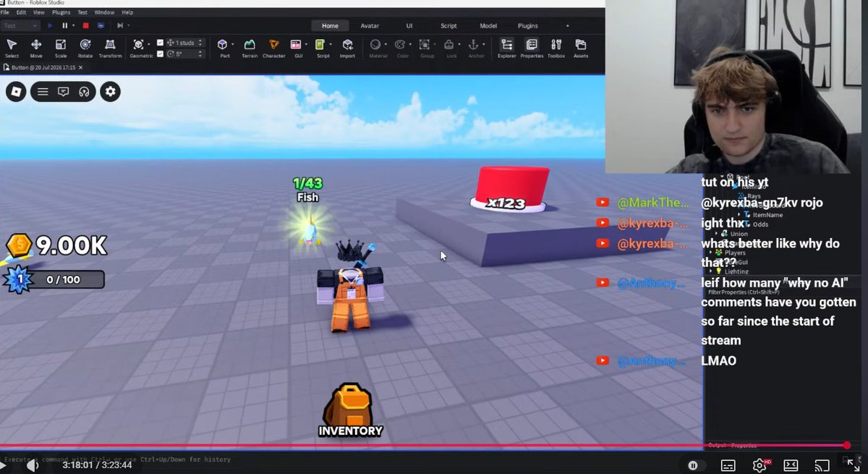Image resolution: width=868 pixels, height=474 pixels.
Task: Click the Anchor tool
Action: (x=475, y=48)
